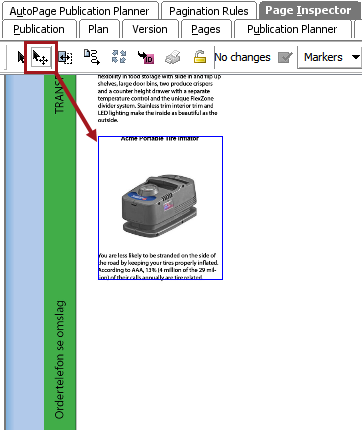
Task: Open the Markers dropdown arrow
Action: click(x=356, y=57)
